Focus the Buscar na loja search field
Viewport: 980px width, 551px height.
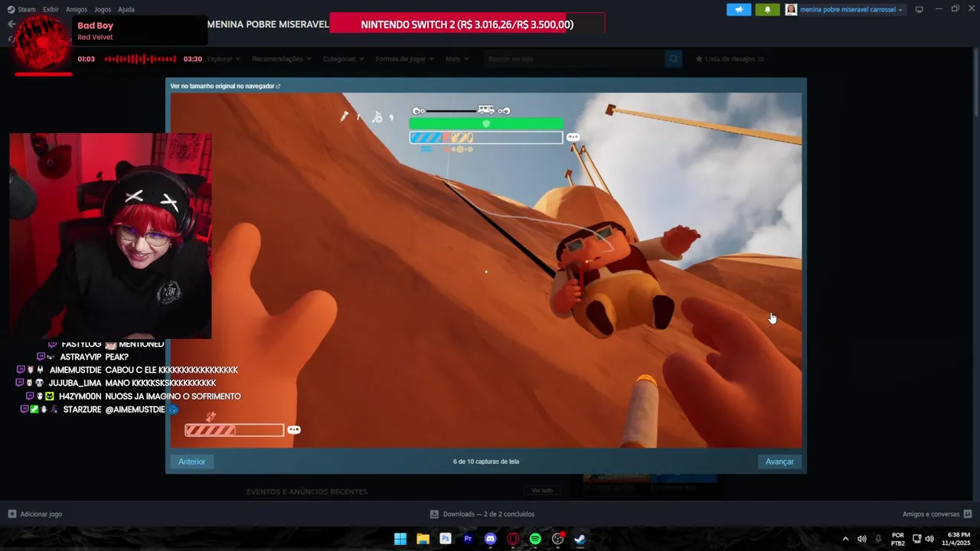[x=574, y=59]
